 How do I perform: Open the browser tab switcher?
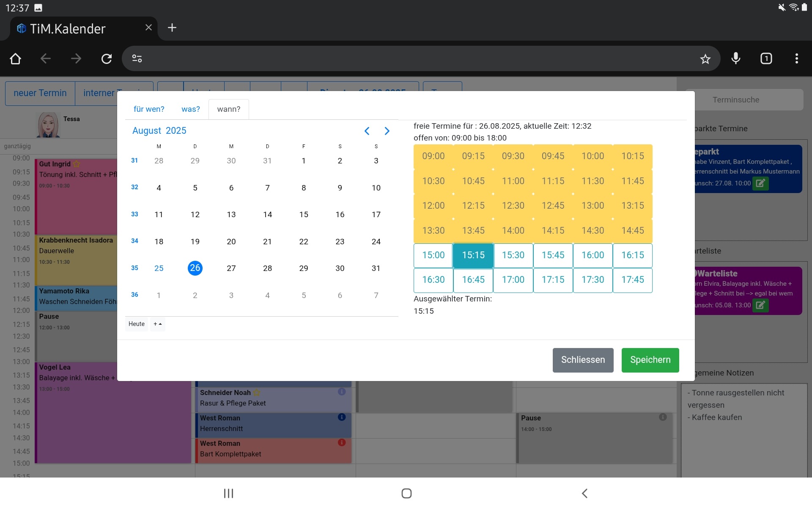[766, 58]
